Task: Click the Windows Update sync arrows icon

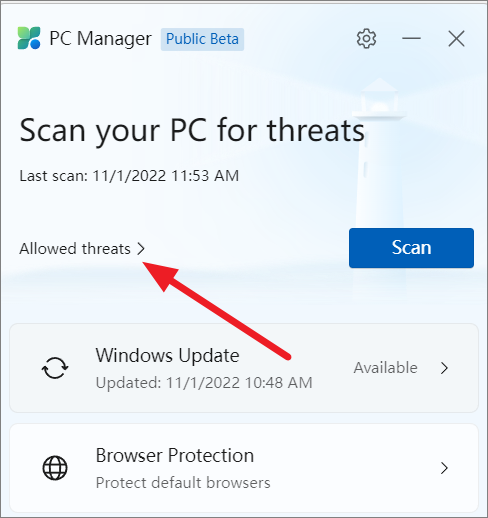Action: point(55,368)
